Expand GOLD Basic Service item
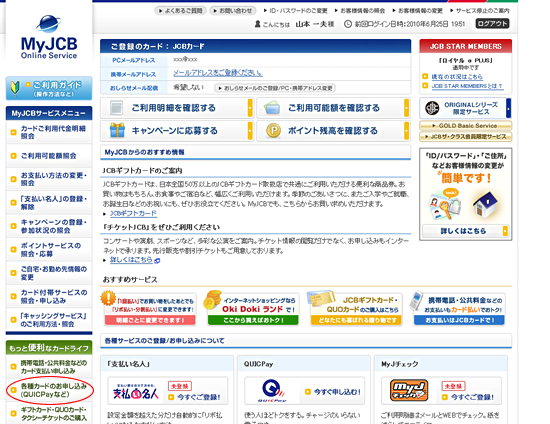 [465, 126]
